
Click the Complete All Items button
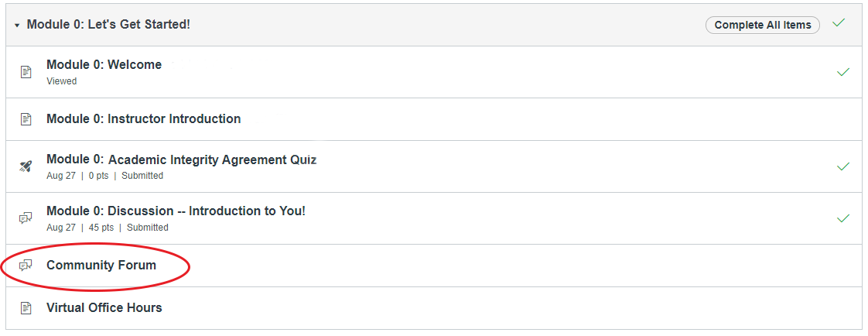(762, 25)
